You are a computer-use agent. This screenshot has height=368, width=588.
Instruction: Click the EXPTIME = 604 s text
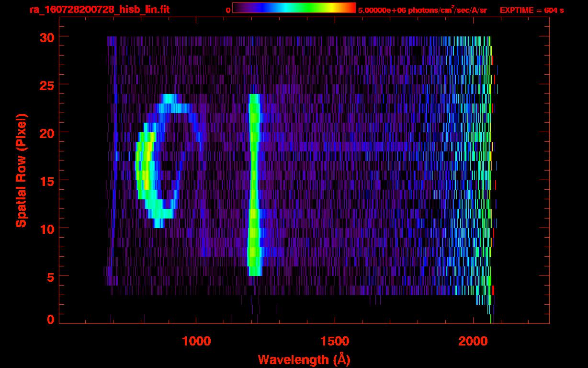coord(531,10)
